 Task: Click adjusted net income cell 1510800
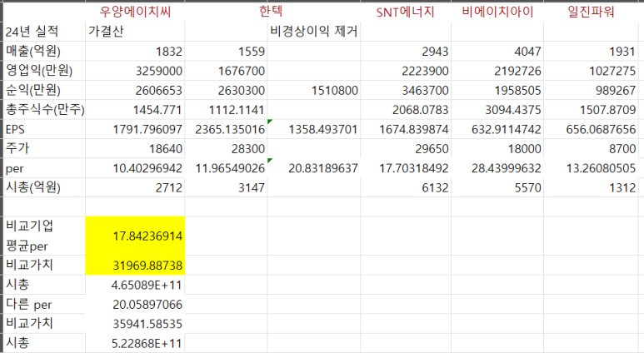point(314,90)
